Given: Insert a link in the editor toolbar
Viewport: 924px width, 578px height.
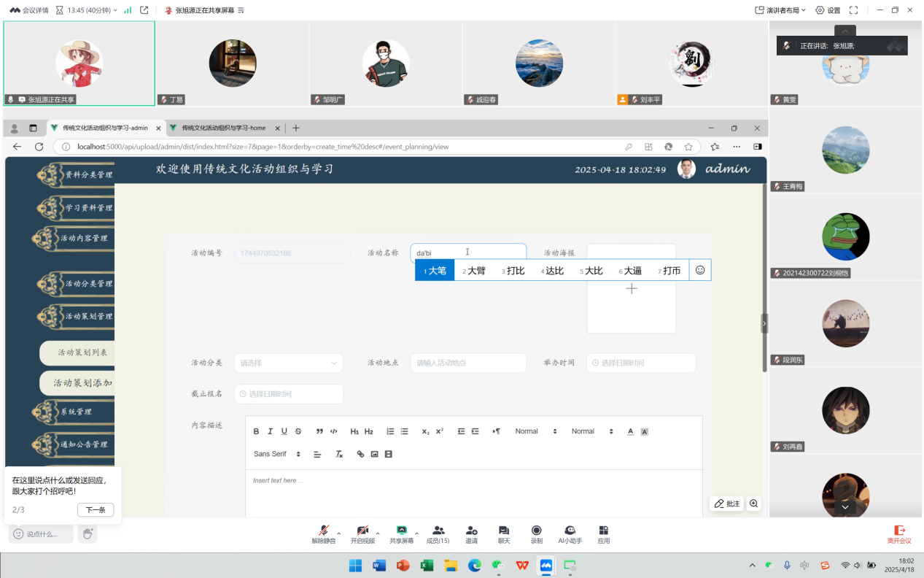Looking at the screenshot, I should coord(360,454).
